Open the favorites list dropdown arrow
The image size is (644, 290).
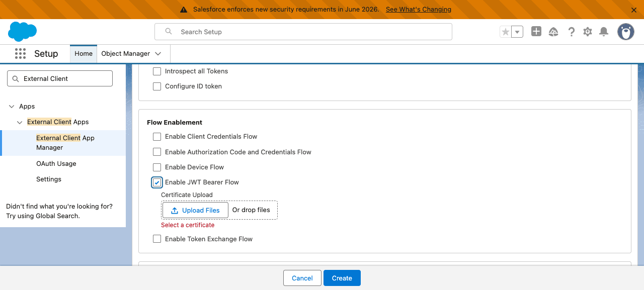(517, 32)
